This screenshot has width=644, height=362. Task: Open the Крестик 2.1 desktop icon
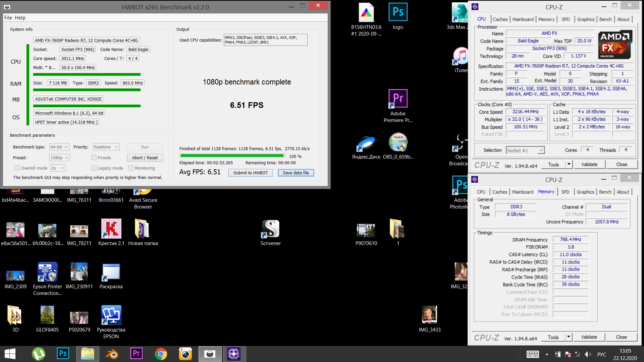pos(111,232)
